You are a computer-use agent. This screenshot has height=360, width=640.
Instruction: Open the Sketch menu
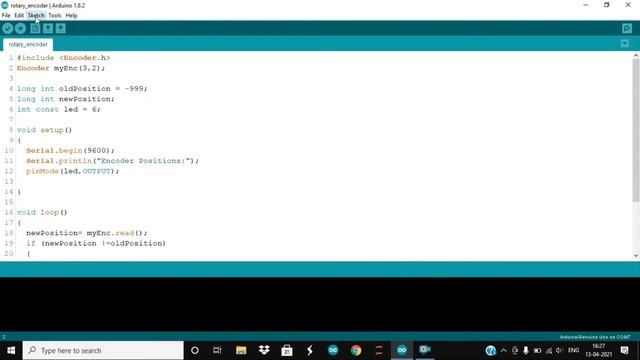tap(36, 16)
